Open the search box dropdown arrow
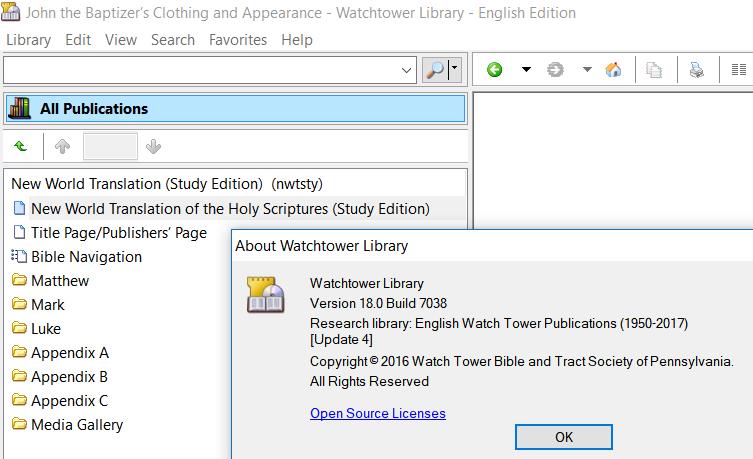This screenshot has height=459, width=753. point(407,70)
